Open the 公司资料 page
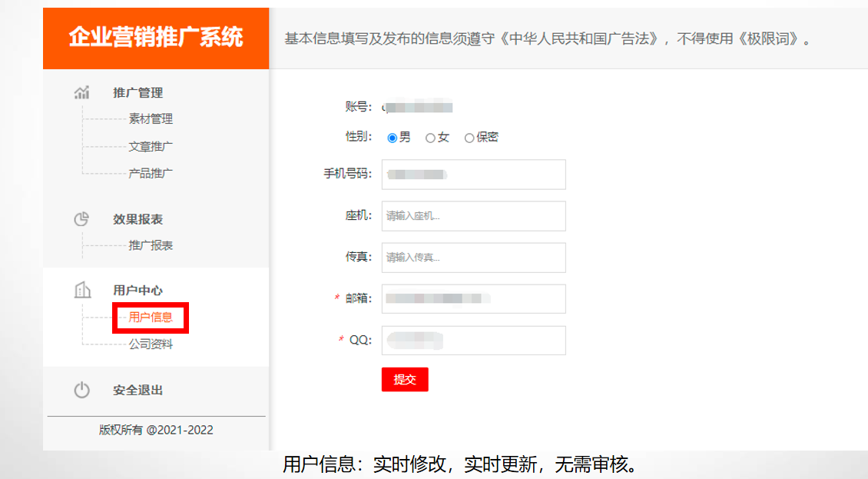This screenshot has width=868, height=479. 151,344
